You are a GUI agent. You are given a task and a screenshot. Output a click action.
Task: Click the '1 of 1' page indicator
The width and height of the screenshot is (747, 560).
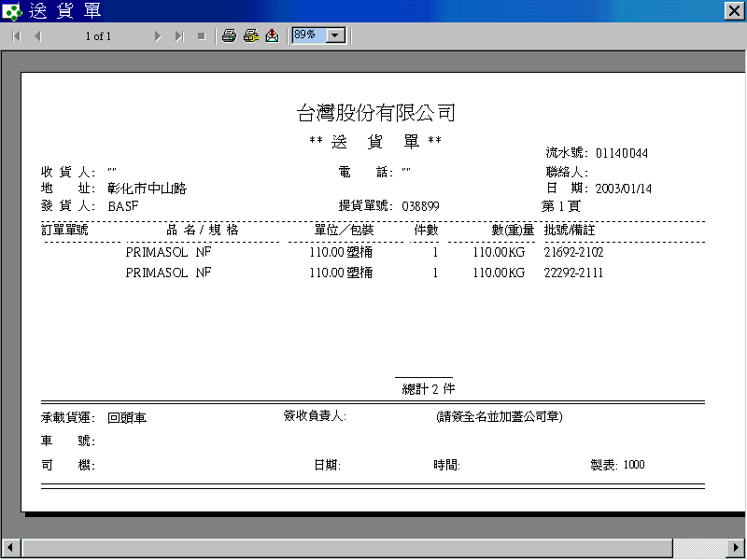tap(98, 36)
